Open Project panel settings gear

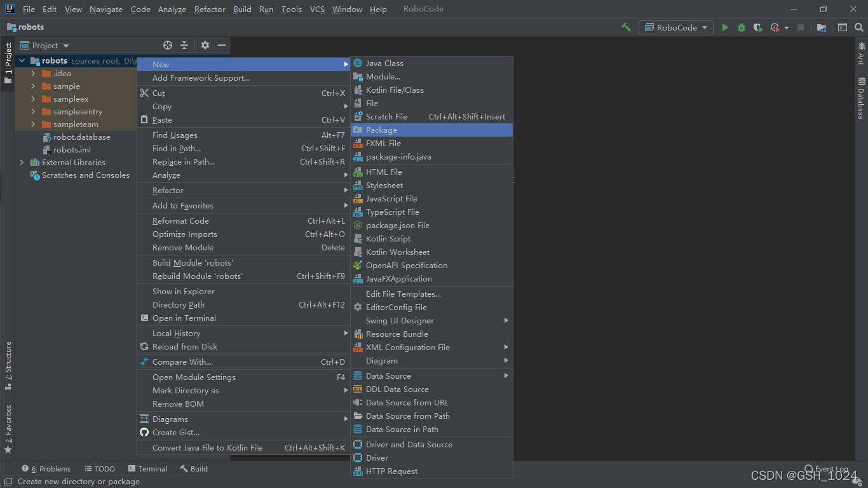[x=205, y=45]
